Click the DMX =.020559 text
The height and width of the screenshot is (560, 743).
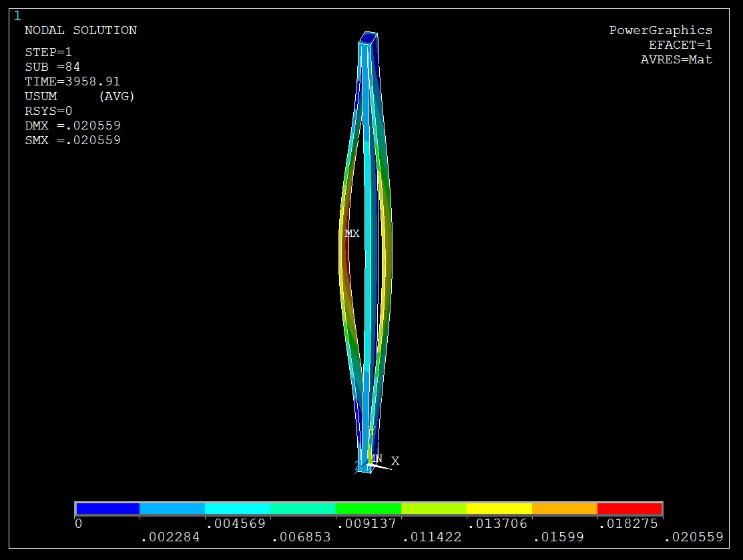click(x=73, y=125)
